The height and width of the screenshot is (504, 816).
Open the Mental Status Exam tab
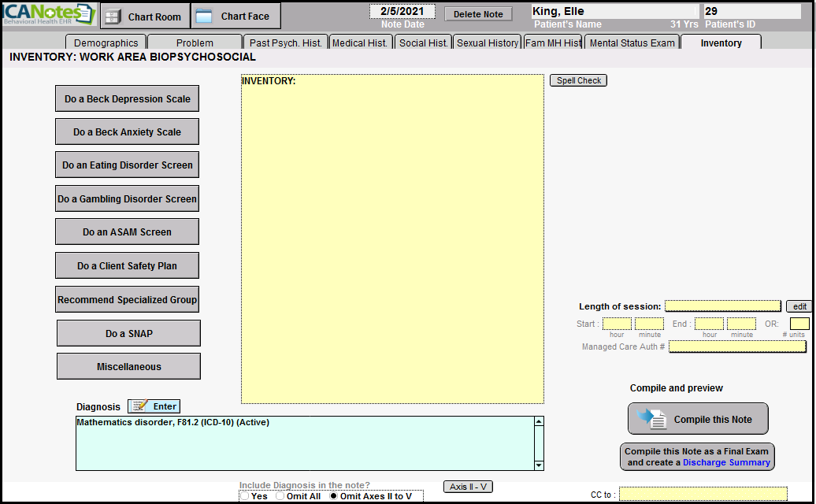click(x=632, y=43)
